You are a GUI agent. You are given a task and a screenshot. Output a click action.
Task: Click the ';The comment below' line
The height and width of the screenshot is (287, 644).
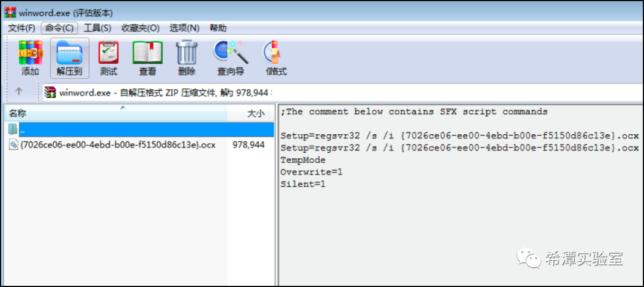(x=414, y=112)
